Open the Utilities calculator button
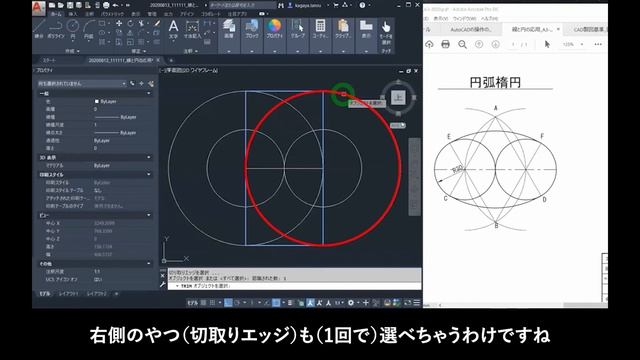The image size is (640, 360). pos(320,29)
